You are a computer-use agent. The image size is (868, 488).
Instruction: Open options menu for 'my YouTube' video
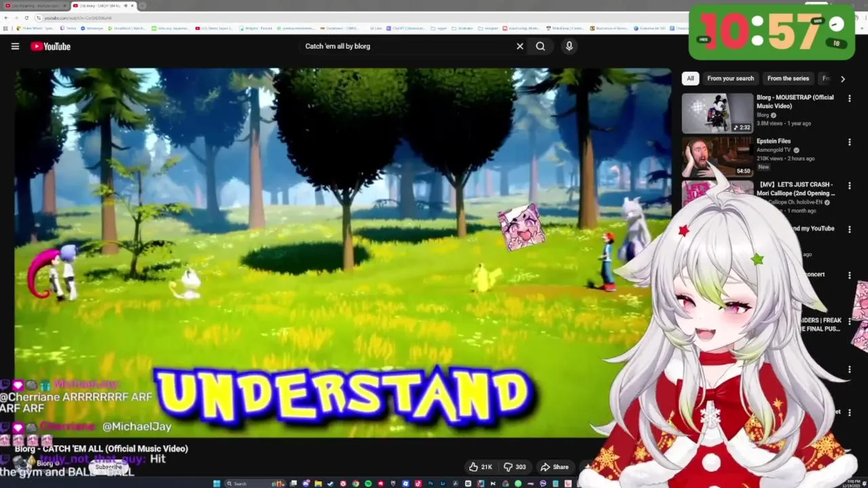(849, 230)
